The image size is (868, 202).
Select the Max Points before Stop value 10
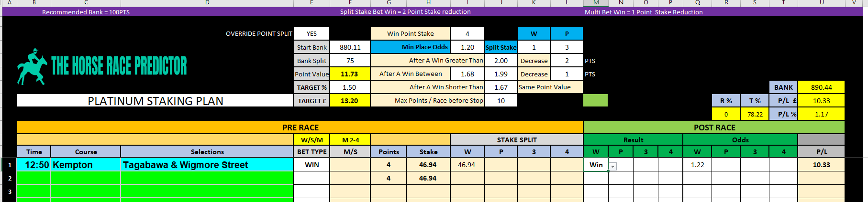coord(501,100)
